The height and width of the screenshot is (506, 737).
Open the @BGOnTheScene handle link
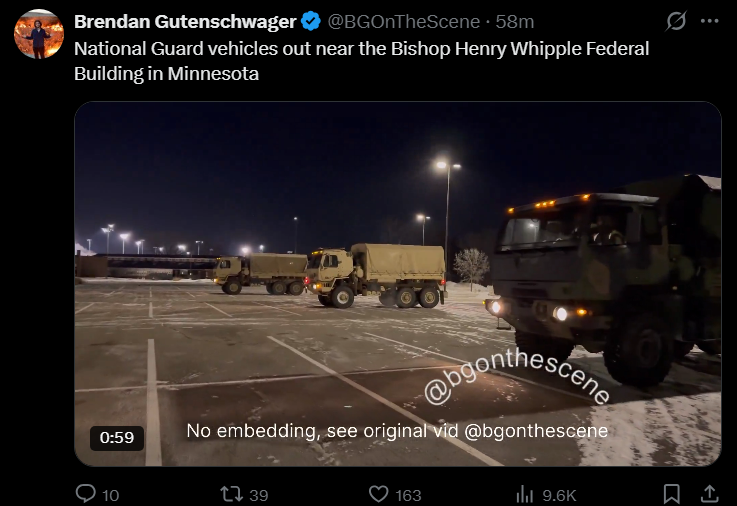click(403, 22)
